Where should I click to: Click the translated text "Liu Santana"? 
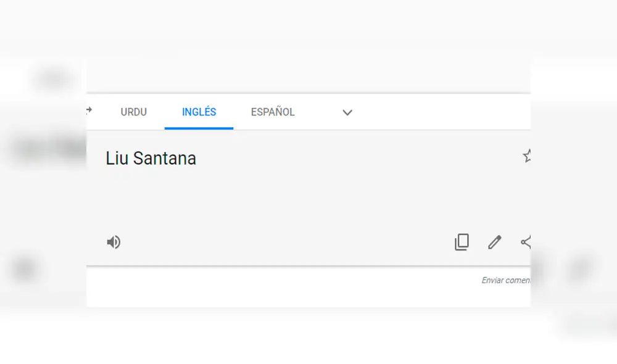coord(151,159)
